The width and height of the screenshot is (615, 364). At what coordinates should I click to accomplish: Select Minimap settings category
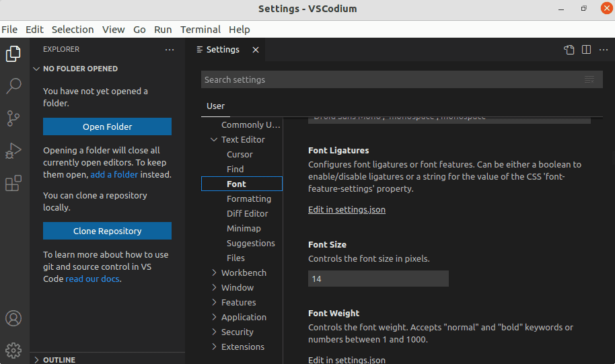click(242, 228)
